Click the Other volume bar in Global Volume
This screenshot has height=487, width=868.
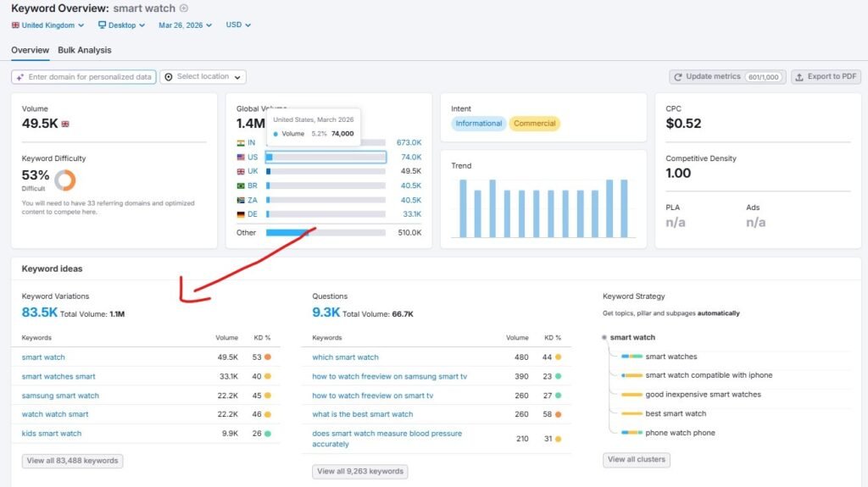click(x=325, y=233)
